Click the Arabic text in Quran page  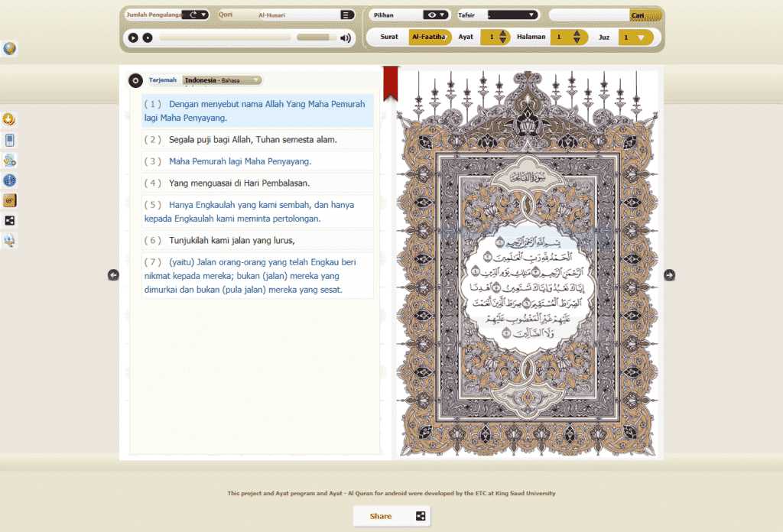pyautogui.click(x=528, y=288)
